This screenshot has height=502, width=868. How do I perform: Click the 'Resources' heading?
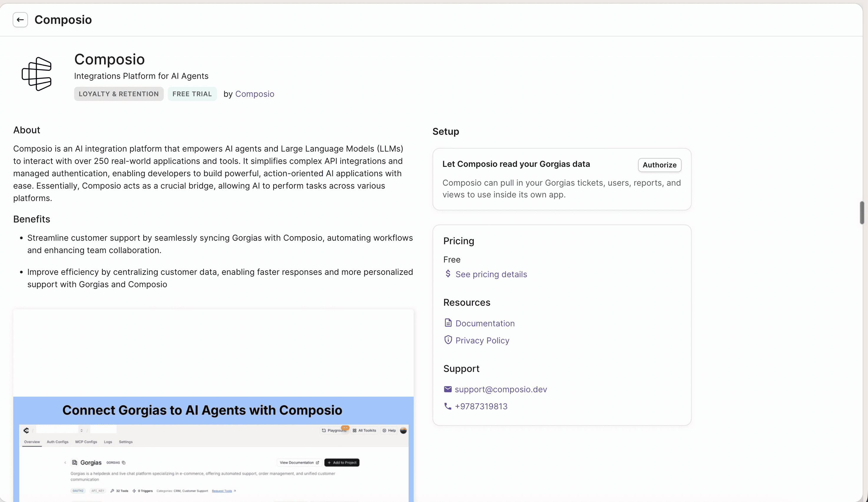click(467, 303)
